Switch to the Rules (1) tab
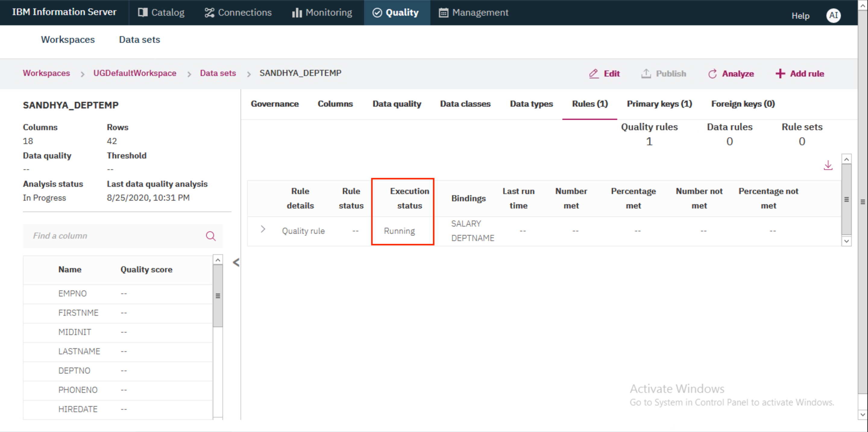Viewport: 868px width, 432px height. [x=590, y=104]
